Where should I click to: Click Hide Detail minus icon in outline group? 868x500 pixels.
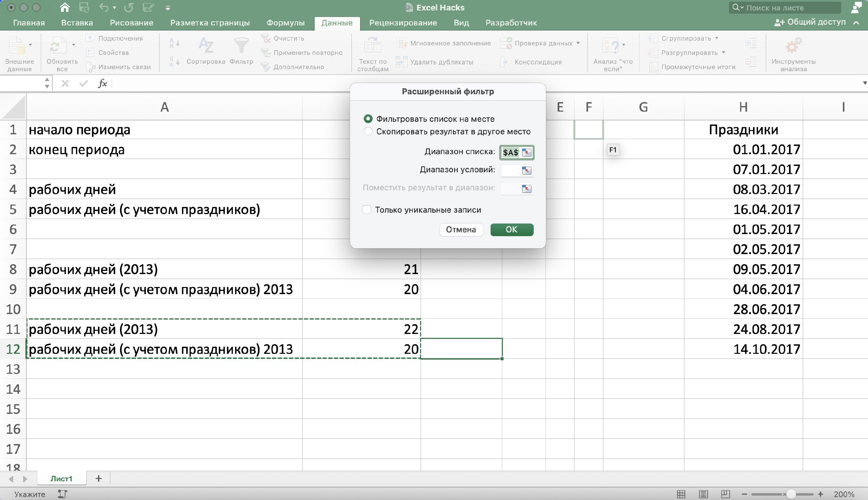[751, 62]
